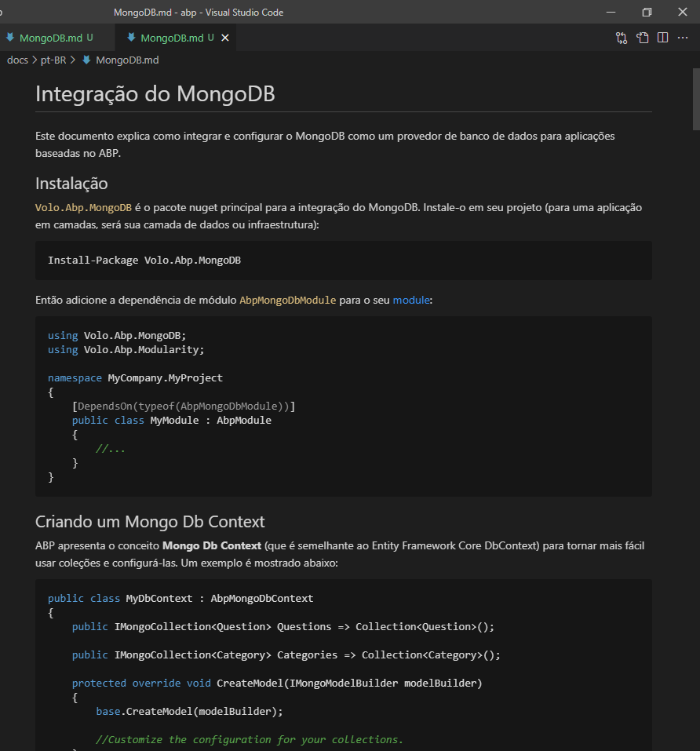
Task: Click the Restore Down window button
Action: (x=647, y=12)
